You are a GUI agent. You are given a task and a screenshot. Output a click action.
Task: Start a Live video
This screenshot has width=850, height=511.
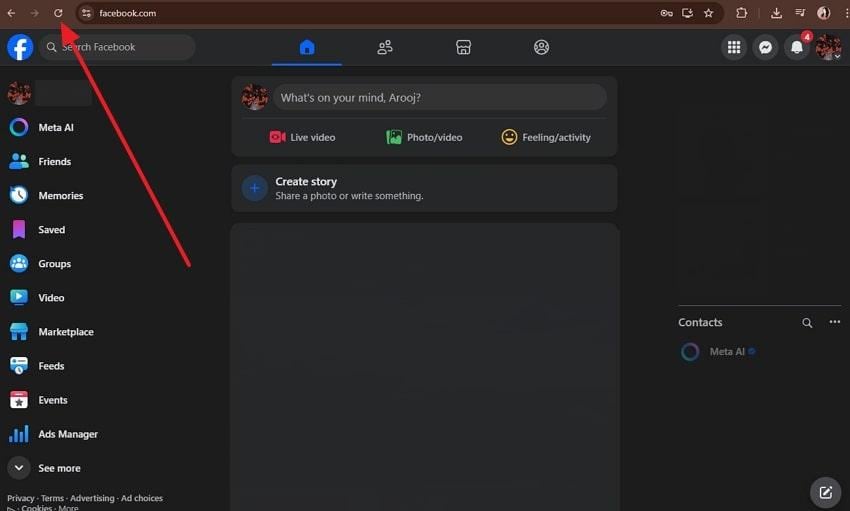[x=302, y=137]
